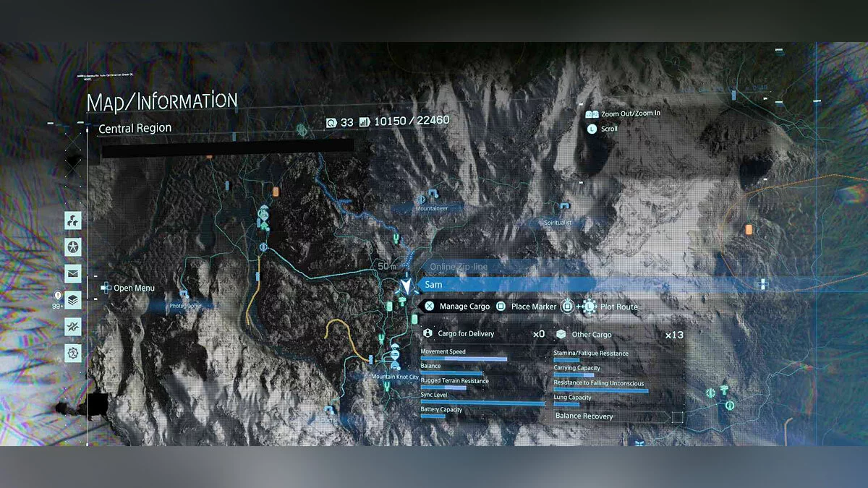
Task: Open the star-shaped orders sidebar icon
Action: [72, 247]
